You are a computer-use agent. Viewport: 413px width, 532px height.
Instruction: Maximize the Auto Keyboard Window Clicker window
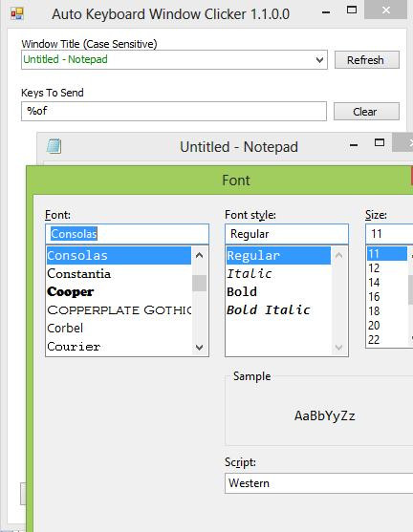(352, 10)
